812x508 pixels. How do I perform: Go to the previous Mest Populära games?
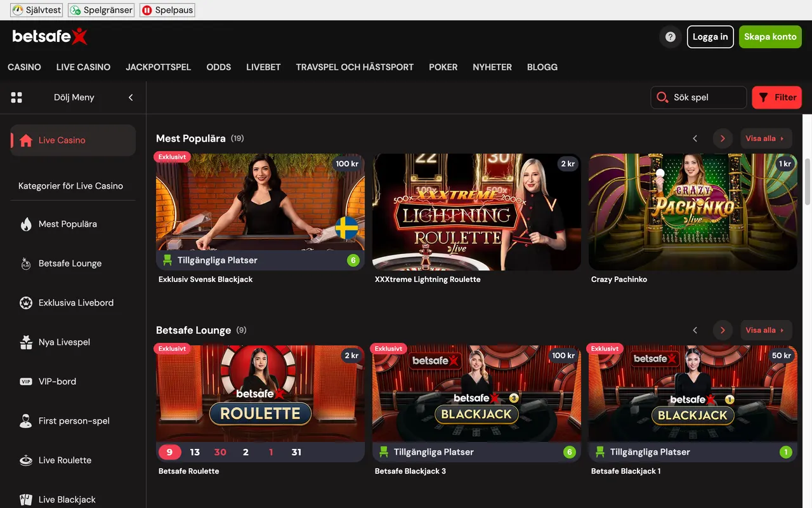(x=695, y=138)
